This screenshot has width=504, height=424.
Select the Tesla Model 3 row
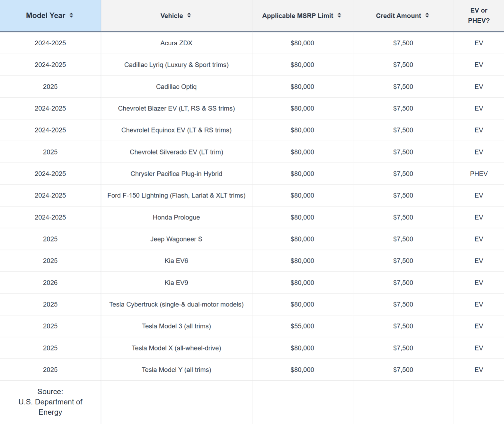pos(177,326)
